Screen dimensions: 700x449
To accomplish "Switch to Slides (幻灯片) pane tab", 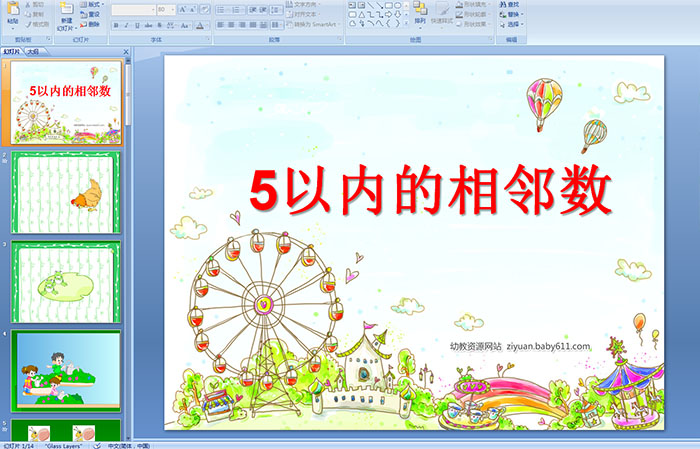I will 12,52.
